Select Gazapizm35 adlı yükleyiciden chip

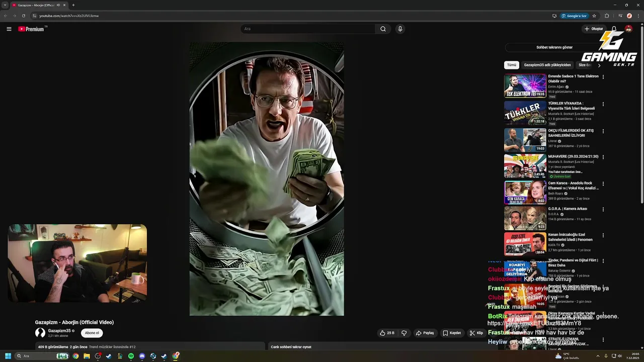[547, 65]
